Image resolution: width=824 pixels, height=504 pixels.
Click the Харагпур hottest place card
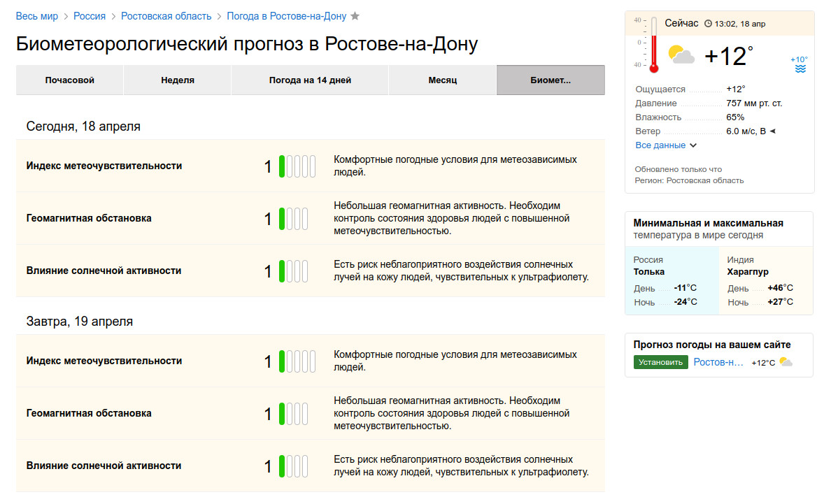(x=766, y=280)
